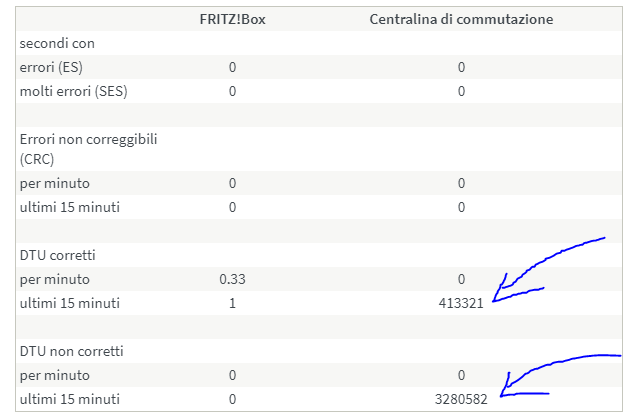Click Centralina value for molti errori (SES)

pyautogui.click(x=461, y=91)
